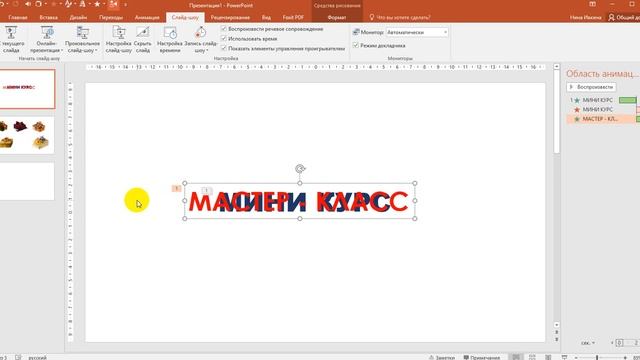Click the Tell me search field

point(403,17)
